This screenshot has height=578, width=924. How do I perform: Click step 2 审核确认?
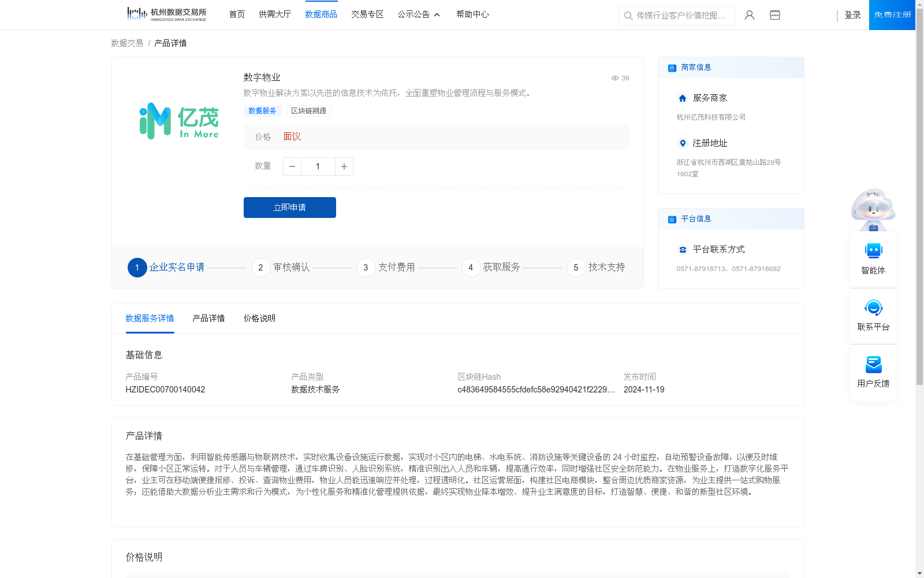[281, 268]
